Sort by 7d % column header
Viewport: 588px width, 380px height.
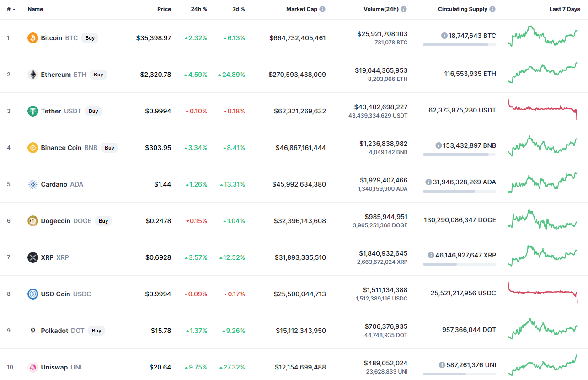(238, 9)
